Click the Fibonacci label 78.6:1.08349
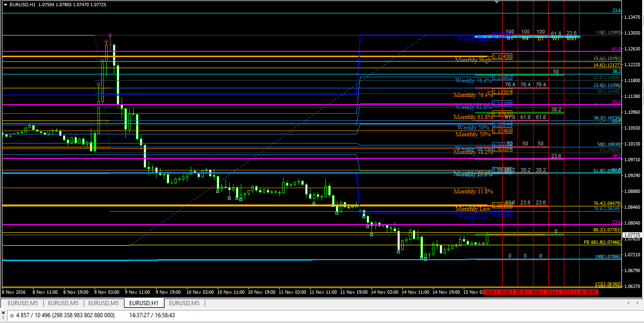The width and height of the screenshot is (644, 323). 607,208
